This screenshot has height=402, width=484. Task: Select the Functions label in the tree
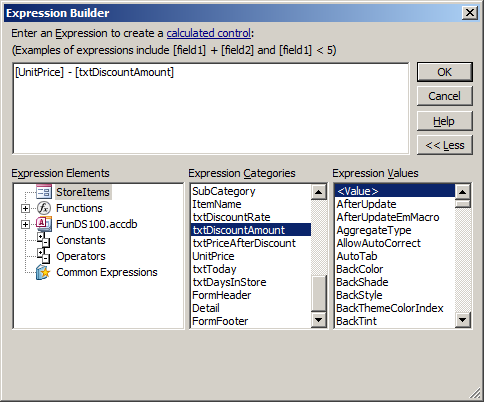[79, 208]
